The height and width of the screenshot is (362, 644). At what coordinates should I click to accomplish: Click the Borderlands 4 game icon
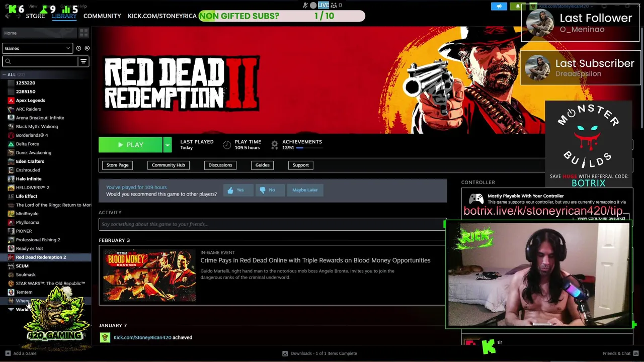pyautogui.click(x=11, y=135)
